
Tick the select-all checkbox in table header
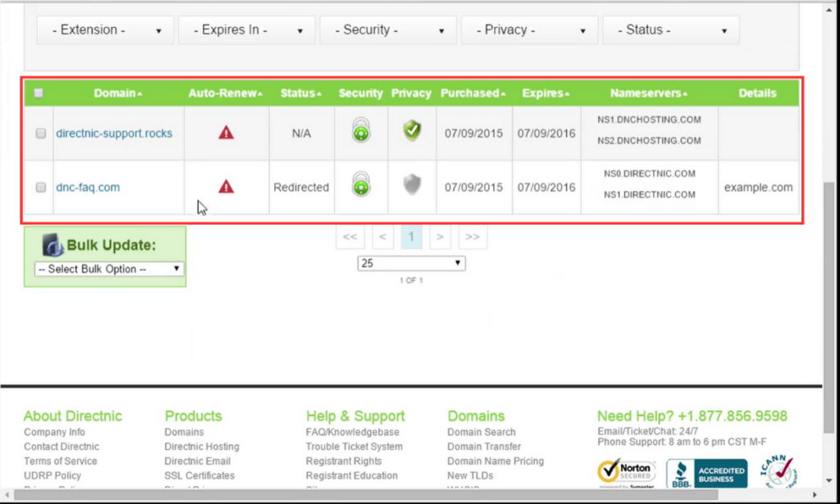coord(38,93)
